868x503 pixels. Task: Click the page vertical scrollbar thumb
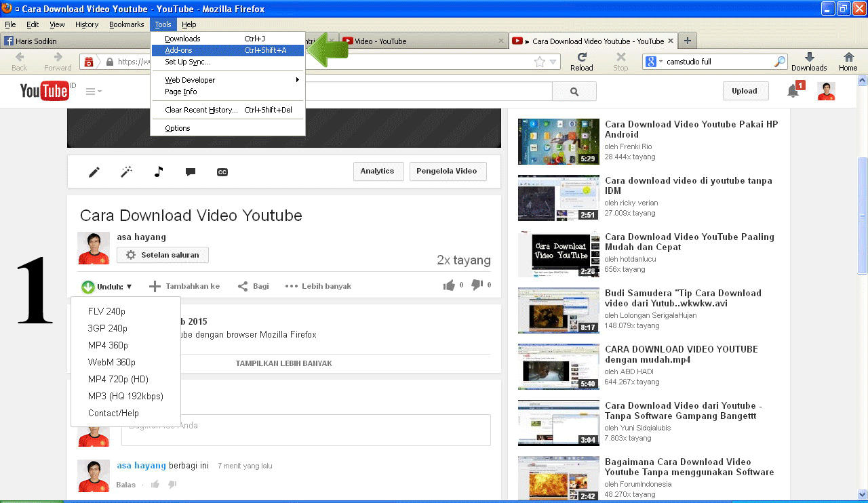863,216
